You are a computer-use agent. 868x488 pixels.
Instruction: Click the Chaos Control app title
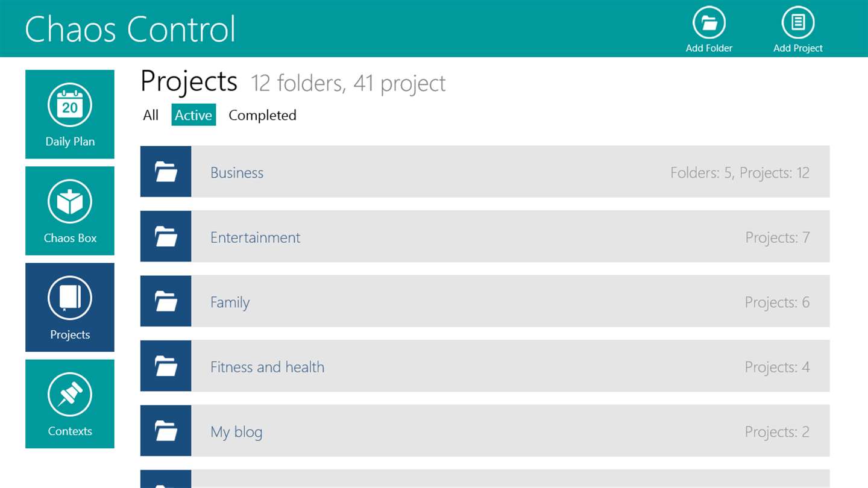(x=130, y=28)
